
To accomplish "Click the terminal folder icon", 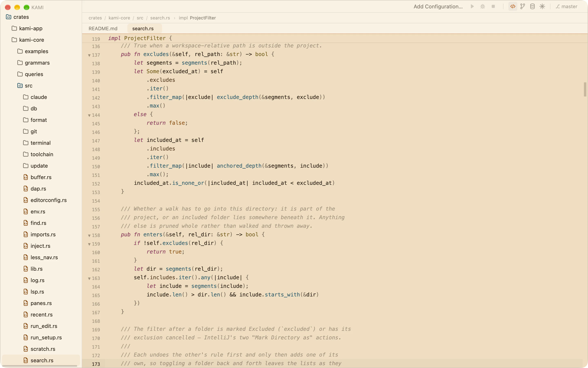I will pyautogui.click(x=26, y=143).
